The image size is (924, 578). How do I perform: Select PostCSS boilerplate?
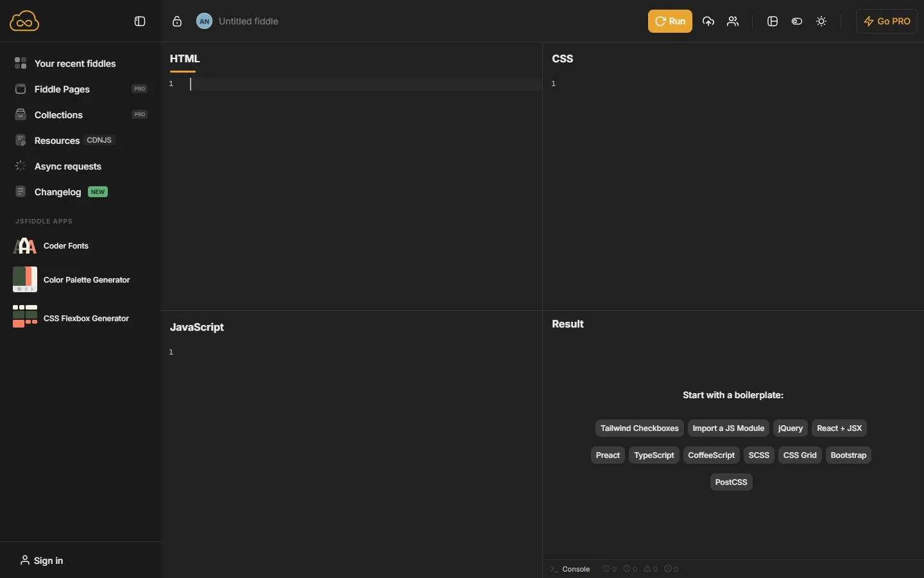pos(732,482)
